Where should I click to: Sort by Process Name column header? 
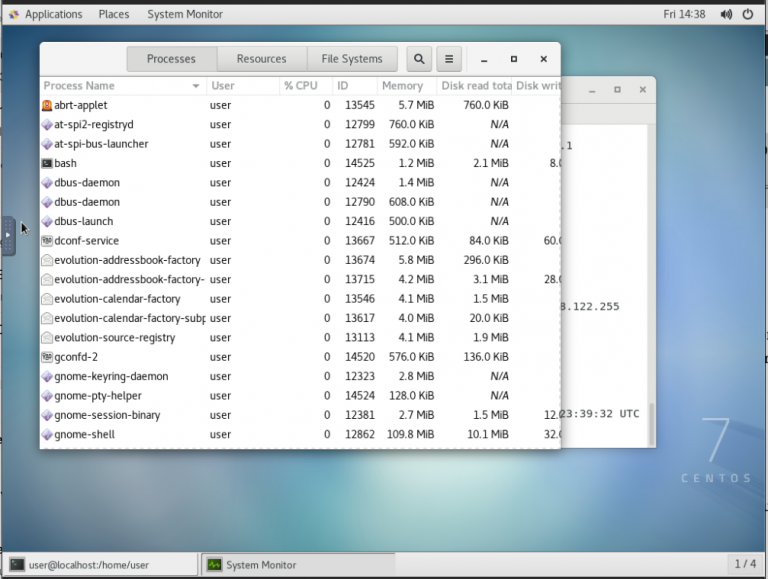[x=122, y=86]
